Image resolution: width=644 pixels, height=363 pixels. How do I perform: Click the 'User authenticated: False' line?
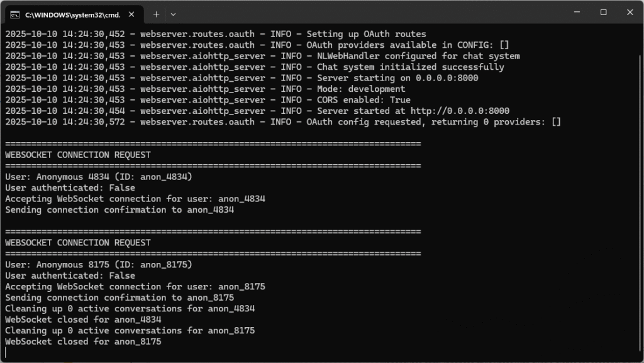click(x=69, y=187)
